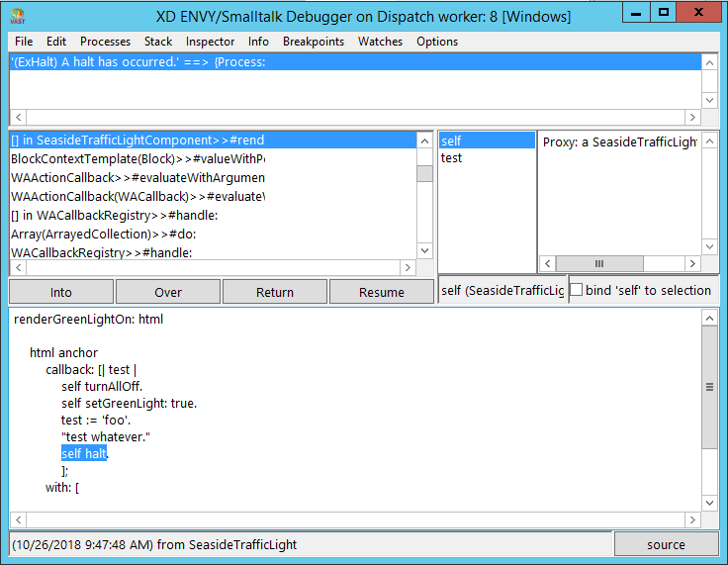Open the Processes menu
Viewport: 728px width, 565px height.
pyautogui.click(x=105, y=42)
